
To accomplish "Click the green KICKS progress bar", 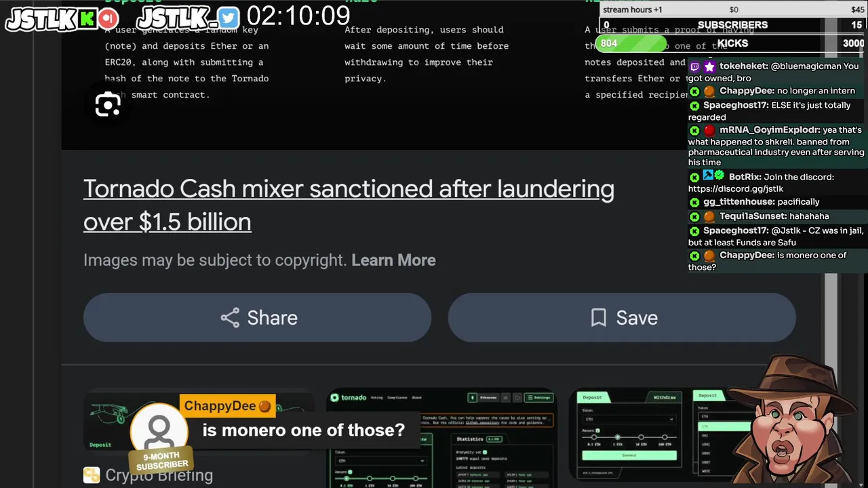I will point(631,43).
